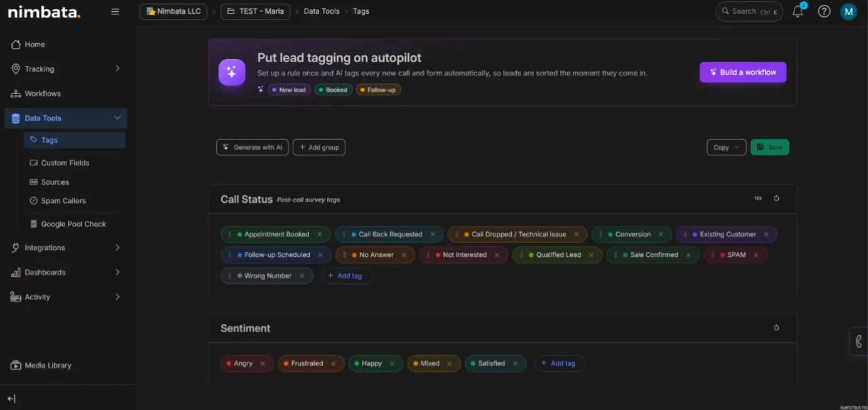Click the drag handle on Wrong Number tag
The width and height of the screenshot is (868, 410).
click(x=230, y=276)
